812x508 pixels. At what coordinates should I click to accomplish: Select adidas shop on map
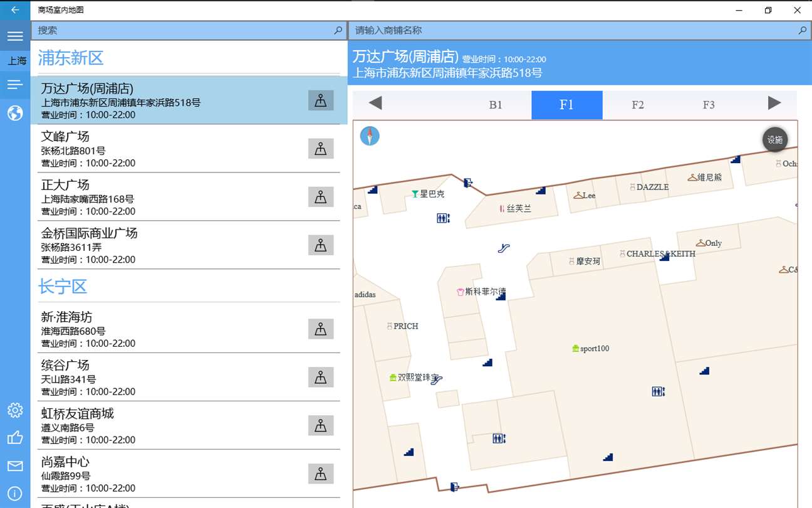click(x=365, y=295)
